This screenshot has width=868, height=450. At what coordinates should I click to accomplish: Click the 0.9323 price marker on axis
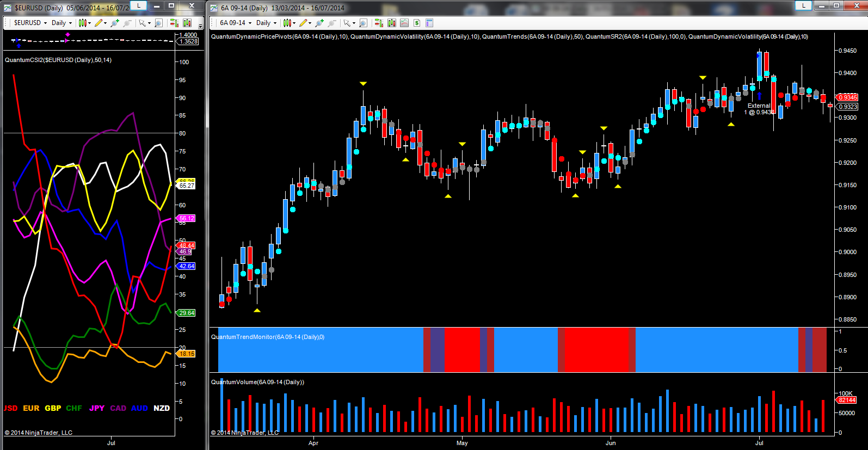click(x=847, y=107)
